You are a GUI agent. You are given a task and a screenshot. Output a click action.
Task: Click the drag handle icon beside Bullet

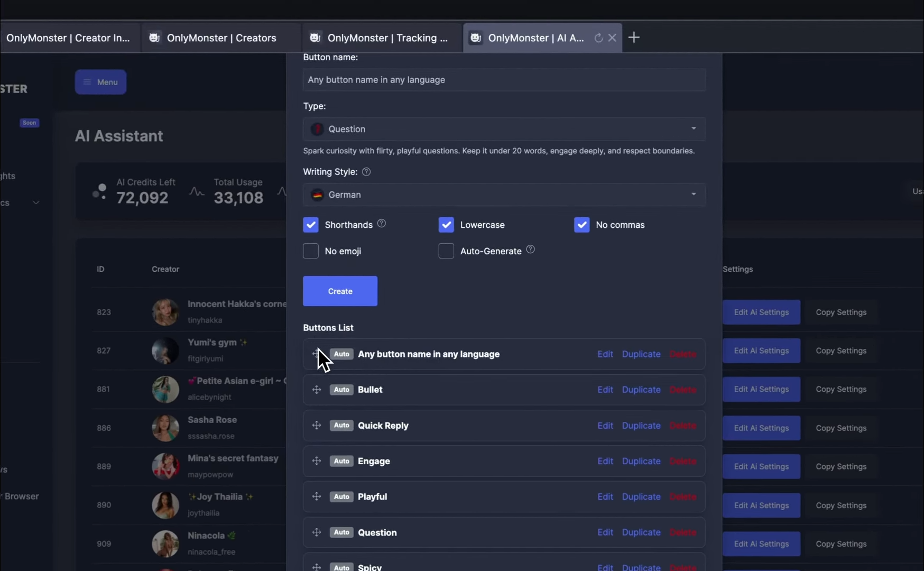click(x=317, y=390)
